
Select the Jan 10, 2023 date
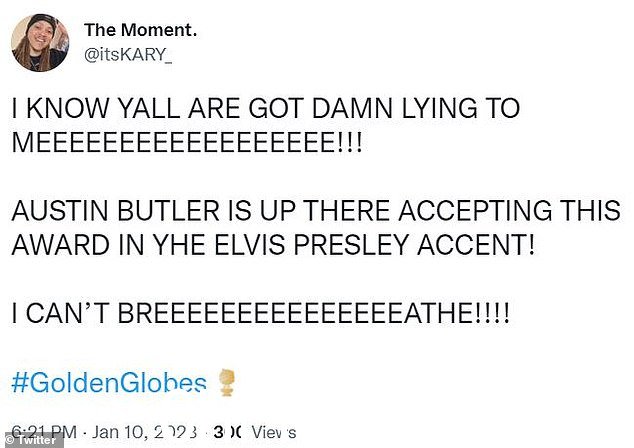click(x=145, y=432)
